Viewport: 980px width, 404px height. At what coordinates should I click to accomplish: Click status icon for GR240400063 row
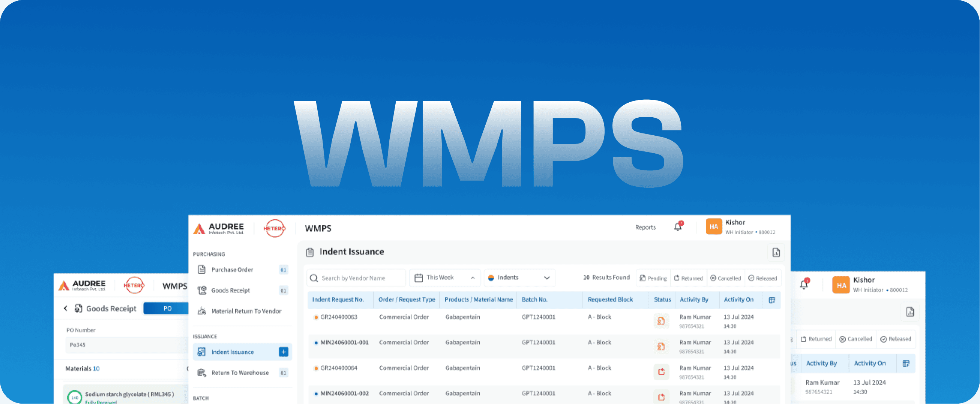[x=661, y=321]
